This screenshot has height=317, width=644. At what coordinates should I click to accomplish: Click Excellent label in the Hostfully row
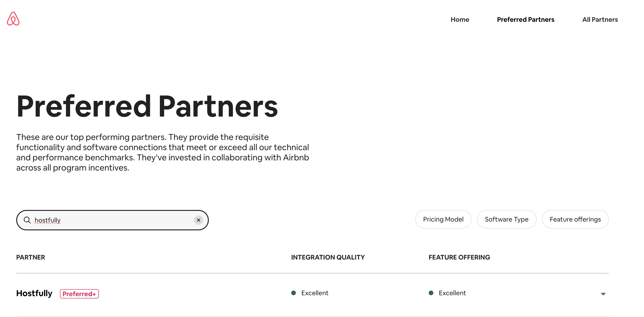click(x=315, y=293)
